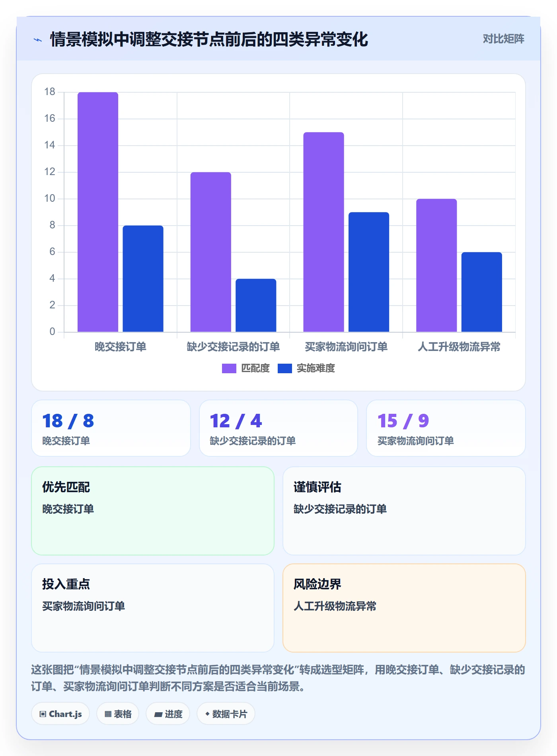Screen dimensions: 557x756
Task: Click the Chart.js tag chip
Action: [60, 714]
